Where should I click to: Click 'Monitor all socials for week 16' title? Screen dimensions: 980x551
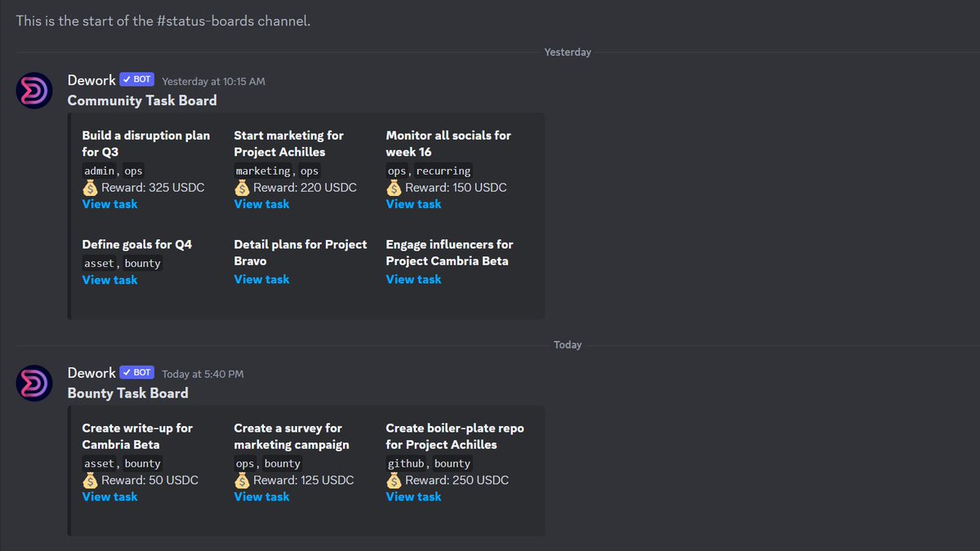tap(448, 144)
